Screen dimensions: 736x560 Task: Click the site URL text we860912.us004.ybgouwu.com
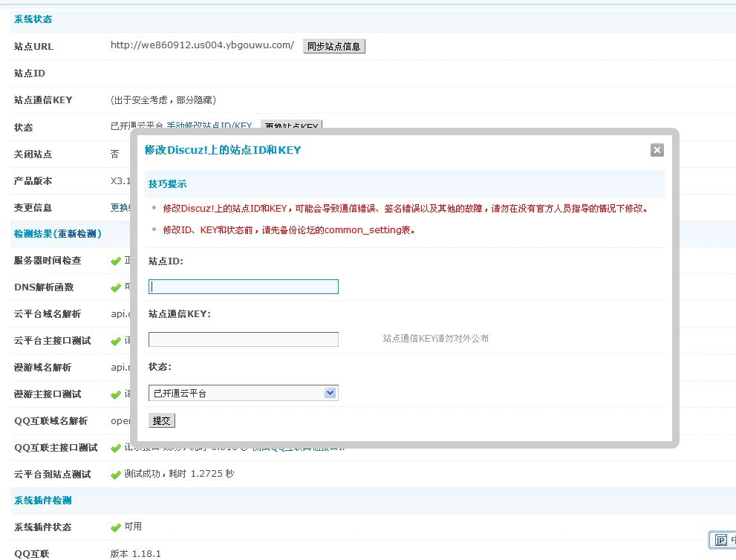202,45
